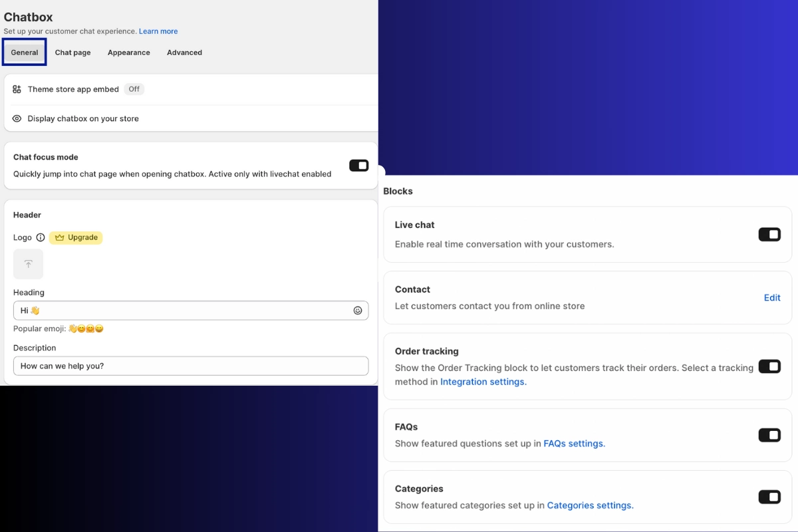Click the crown Upgrade badge

(76, 237)
